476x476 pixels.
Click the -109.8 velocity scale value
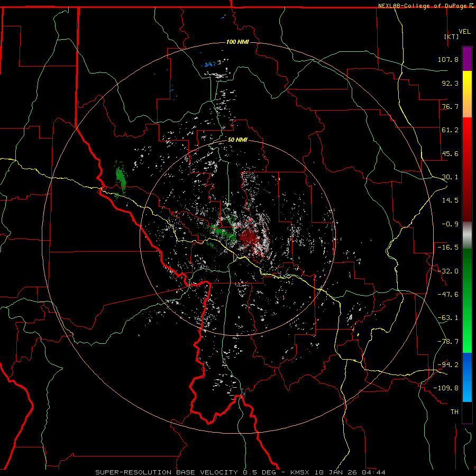[x=446, y=388]
